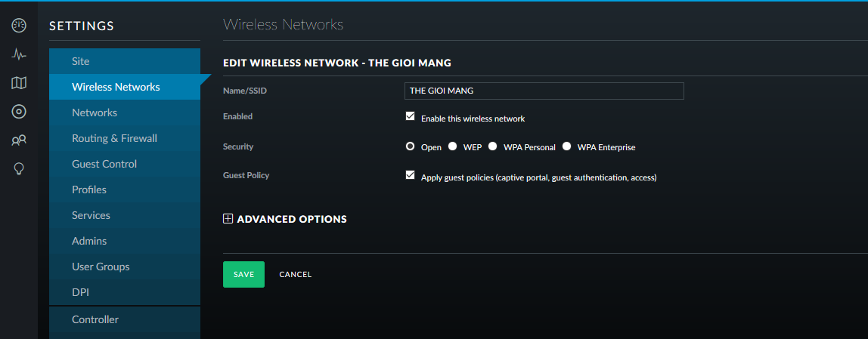Open the Devices circle icon

click(19, 112)
